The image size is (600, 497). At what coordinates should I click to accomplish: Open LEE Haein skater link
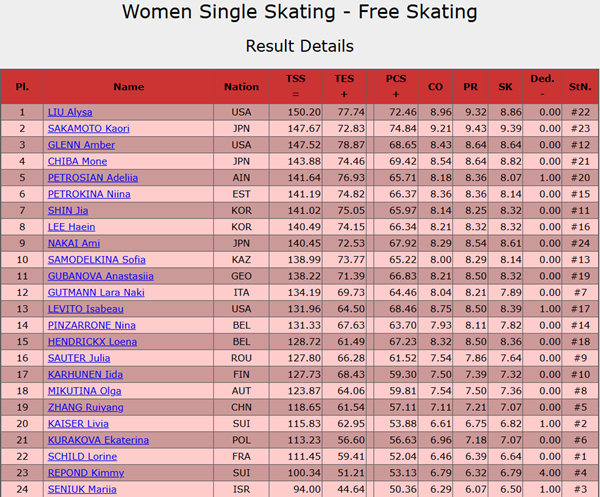71,227
